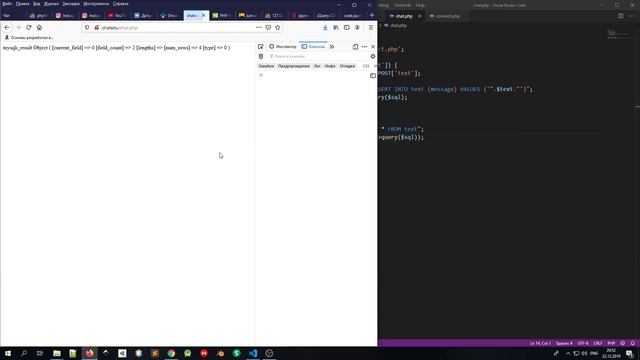Screen dimensions: 640x360
Task: Switch to devtools Инспектор tab
Action: point(282,47)
